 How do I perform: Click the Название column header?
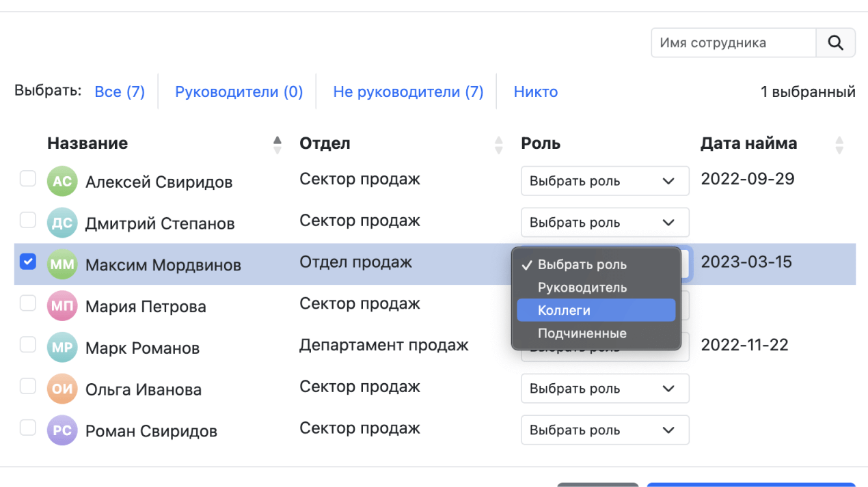pyautogui.click(x=87, y=143)
